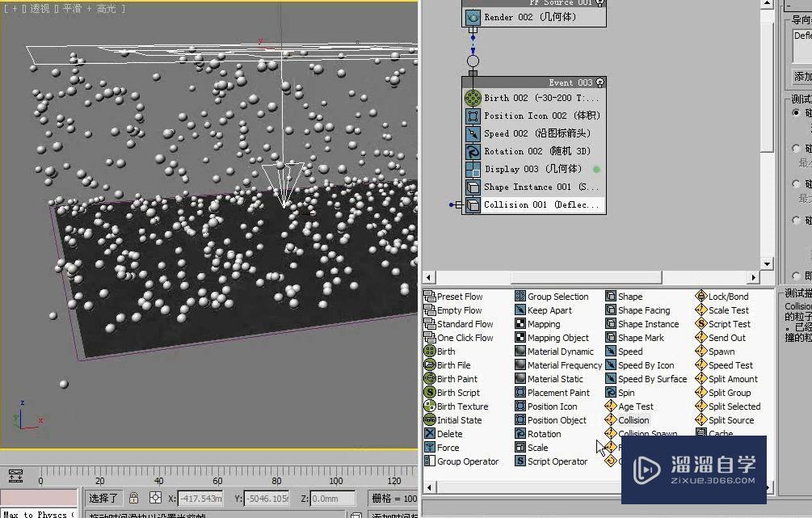Pick the Lock/Bond test in depot
812x518 pixels.
coord(722,297)
